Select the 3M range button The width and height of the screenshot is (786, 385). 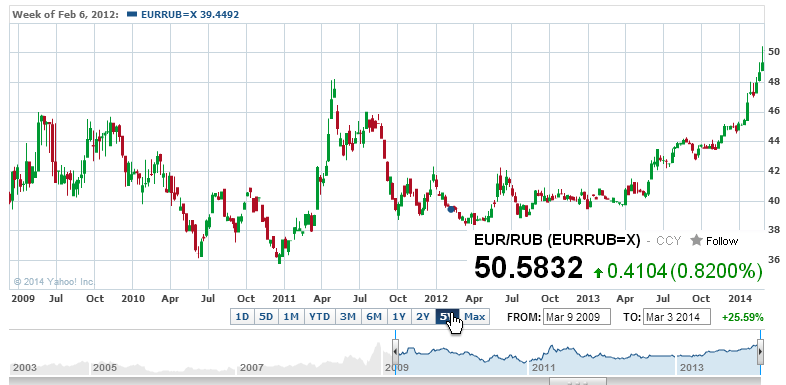click(x=348, y=317)
